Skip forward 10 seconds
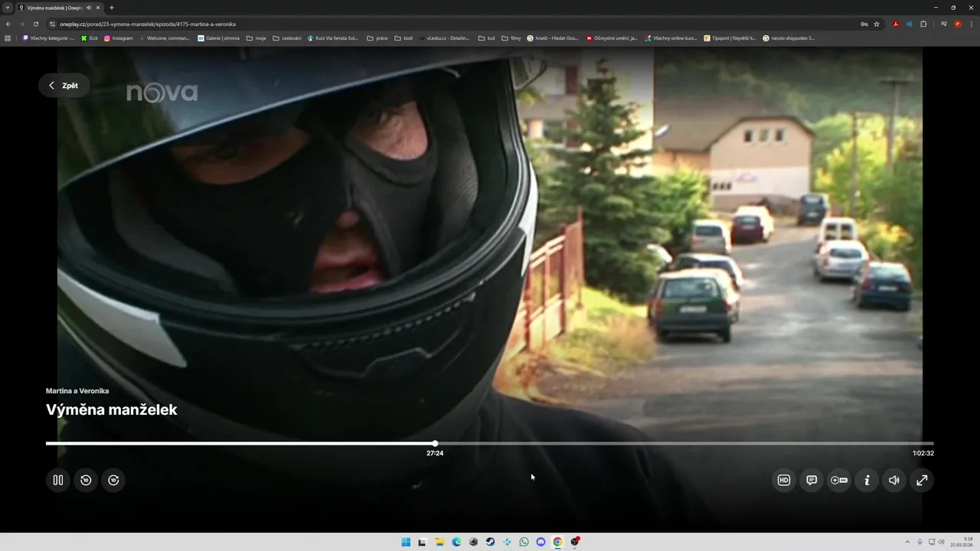The image size is (980, 551). click(113, 480)
